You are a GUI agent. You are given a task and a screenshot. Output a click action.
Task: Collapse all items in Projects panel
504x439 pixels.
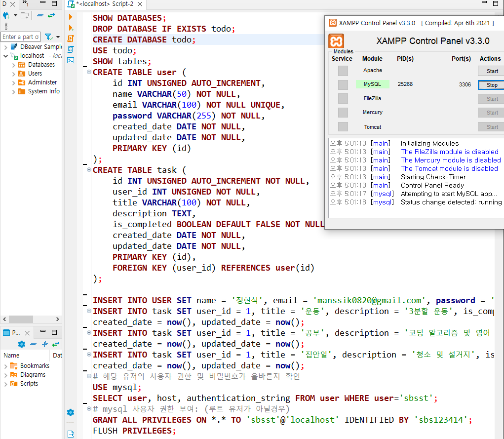click(x=33, y=344)
